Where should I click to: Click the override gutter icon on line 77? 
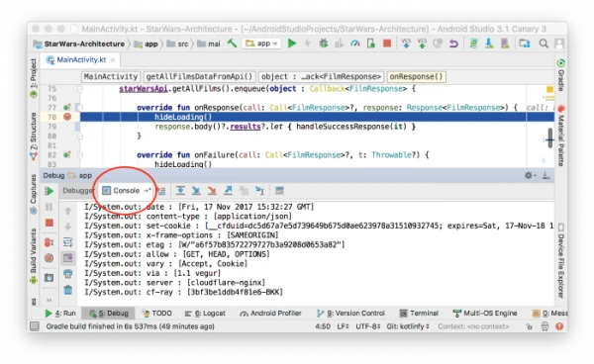point(67,108)
